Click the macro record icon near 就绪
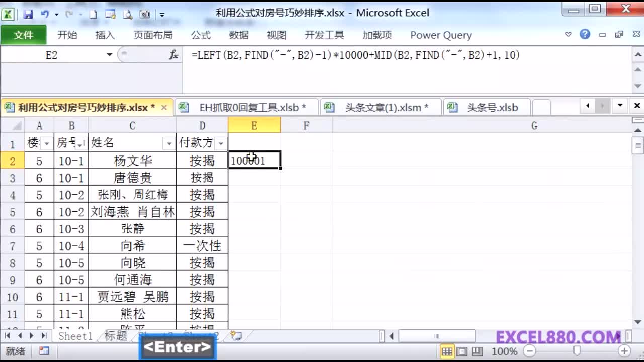Viewport: 644px width, 362px height. 44,350
